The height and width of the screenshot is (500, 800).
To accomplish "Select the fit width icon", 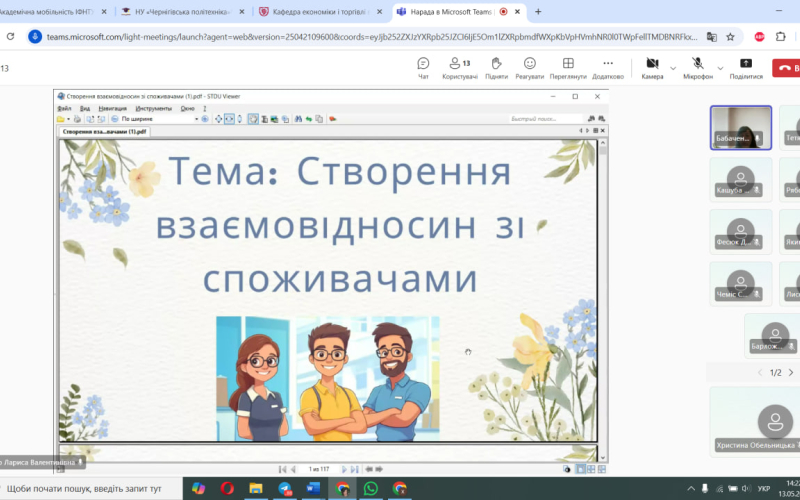I will click(x=229, y=119).
